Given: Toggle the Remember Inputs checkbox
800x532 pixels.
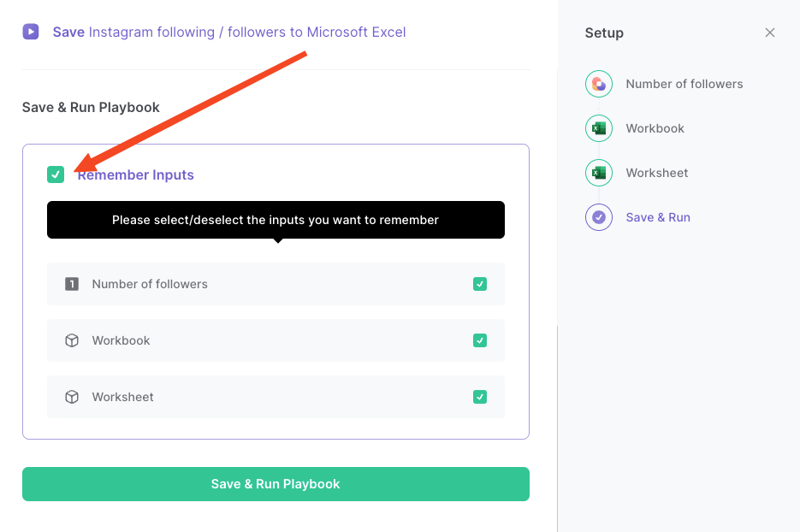Looking at the screenshot, I should click(x=56, y=174).
